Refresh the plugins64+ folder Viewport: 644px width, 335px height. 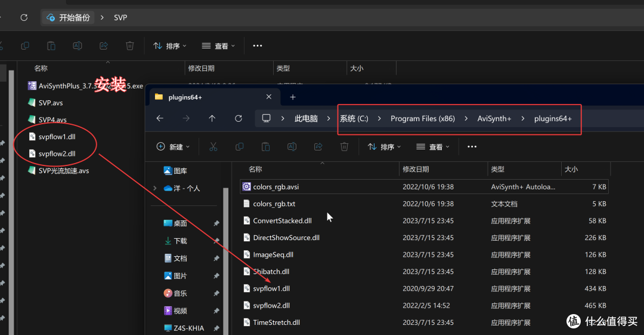(238, 118)
